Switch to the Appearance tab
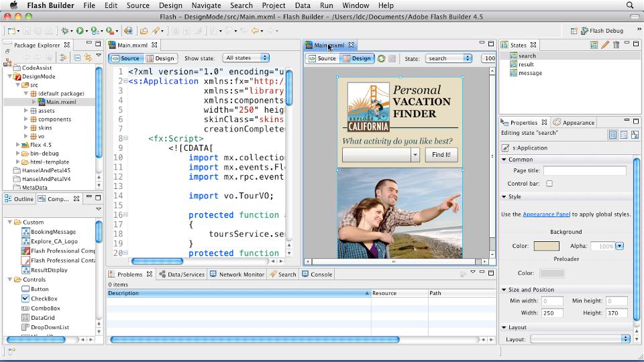 [x=574, y=122]
